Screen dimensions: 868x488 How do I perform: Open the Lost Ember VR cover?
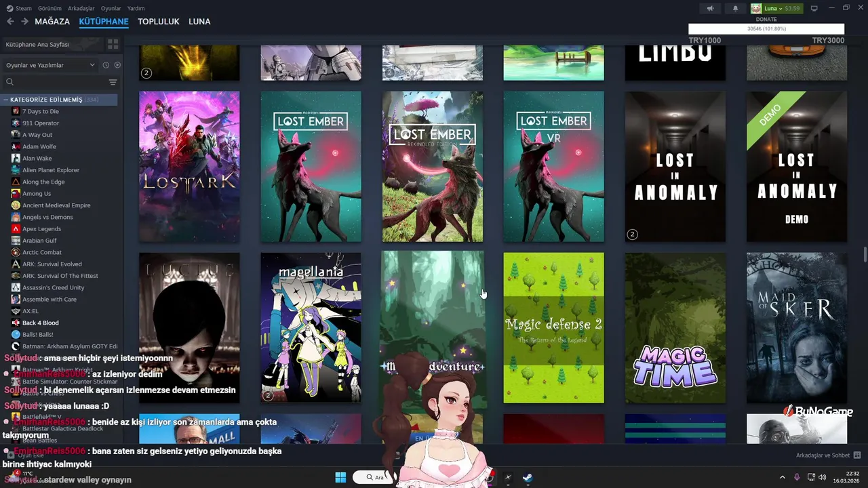coord(553,167)
